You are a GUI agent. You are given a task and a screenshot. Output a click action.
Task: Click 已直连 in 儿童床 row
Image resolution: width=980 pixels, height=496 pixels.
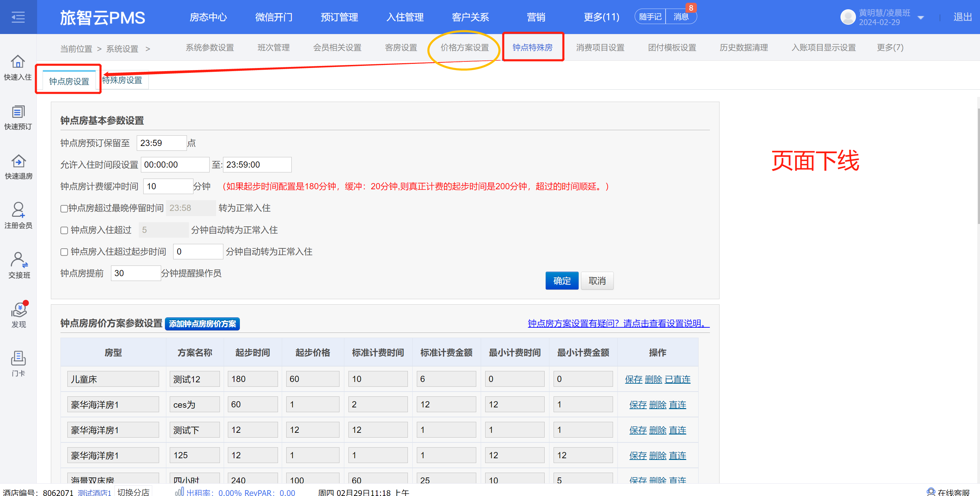tap(678, 380)
